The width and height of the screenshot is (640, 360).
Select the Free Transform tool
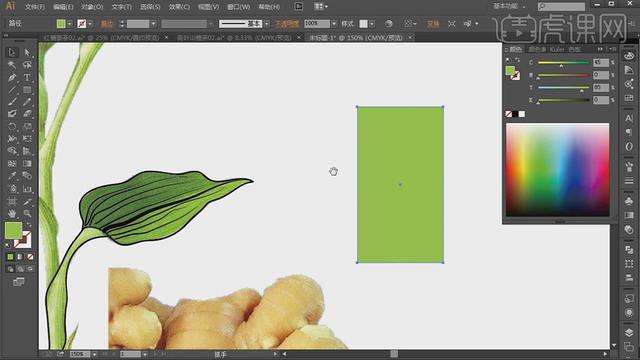pyautogui.click(x=27, y=139)
